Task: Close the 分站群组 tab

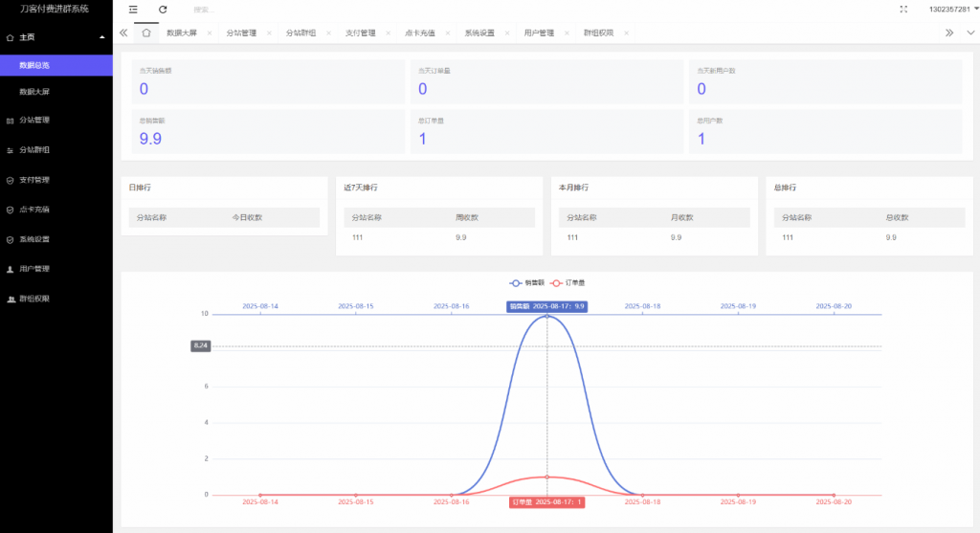Action: tap(329, 33)
